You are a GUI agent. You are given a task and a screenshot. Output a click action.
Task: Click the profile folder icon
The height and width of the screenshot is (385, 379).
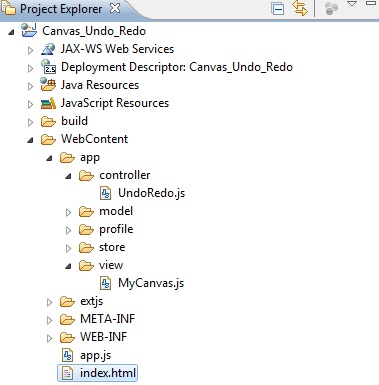pos(86,229)
